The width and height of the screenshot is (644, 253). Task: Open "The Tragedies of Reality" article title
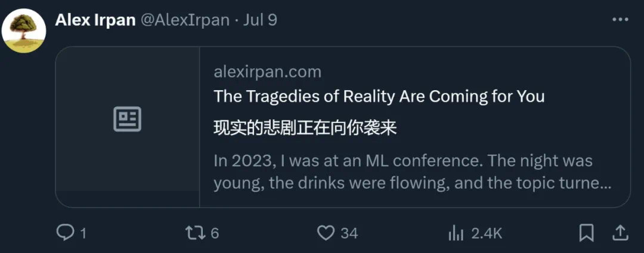click(379, 96)
